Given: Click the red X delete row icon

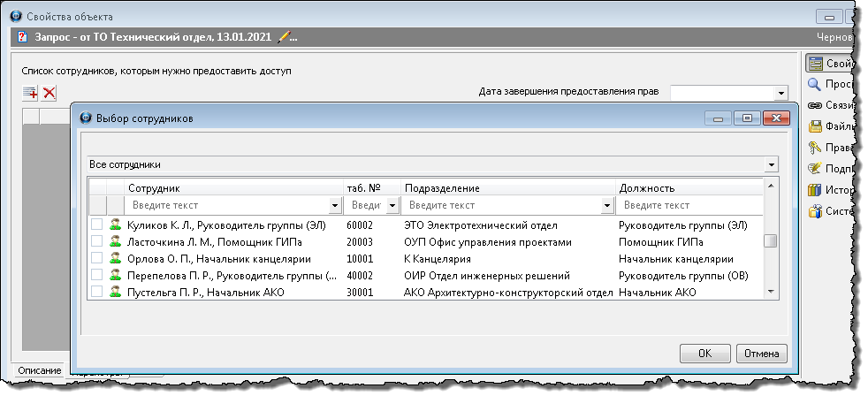Looking at the screenshot, I should (x=49, y=92).
